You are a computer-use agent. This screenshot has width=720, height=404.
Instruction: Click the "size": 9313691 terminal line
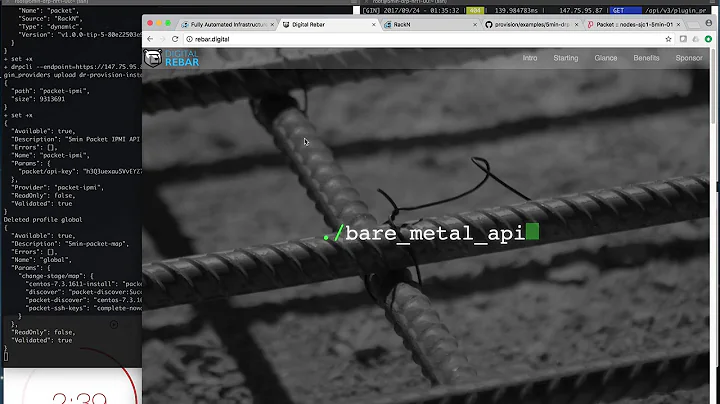38,99
